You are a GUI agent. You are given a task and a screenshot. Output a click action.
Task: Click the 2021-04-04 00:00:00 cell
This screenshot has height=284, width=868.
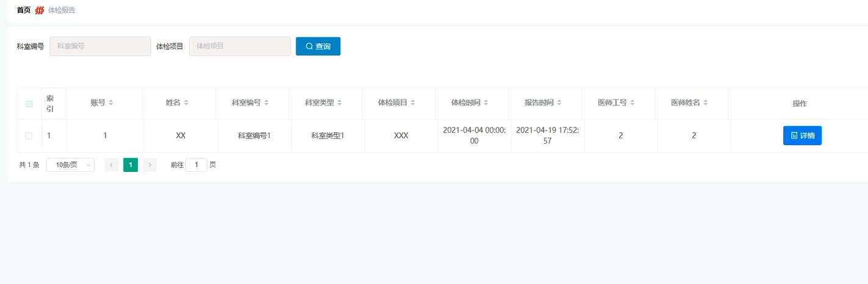click(x=474, y=135)
